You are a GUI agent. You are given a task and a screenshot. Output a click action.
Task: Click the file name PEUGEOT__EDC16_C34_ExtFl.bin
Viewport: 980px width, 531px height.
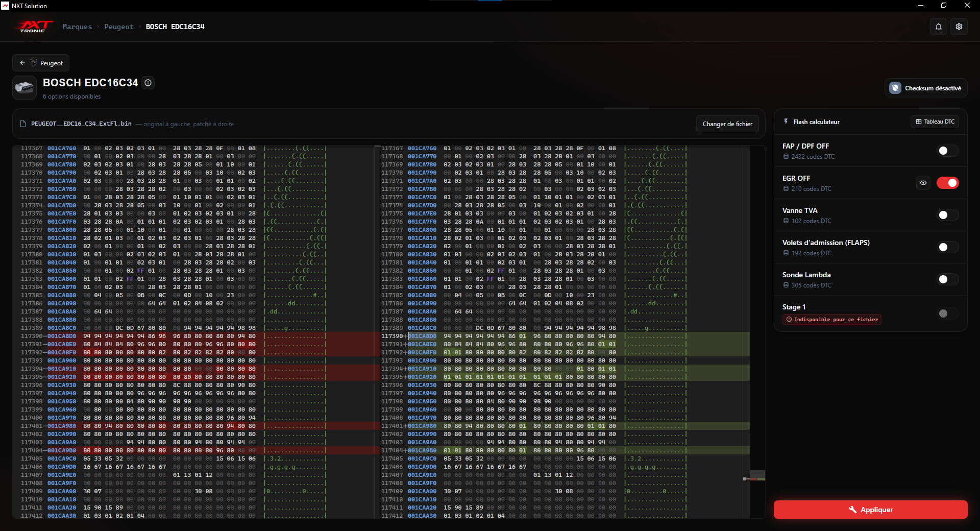coord(81,124)
